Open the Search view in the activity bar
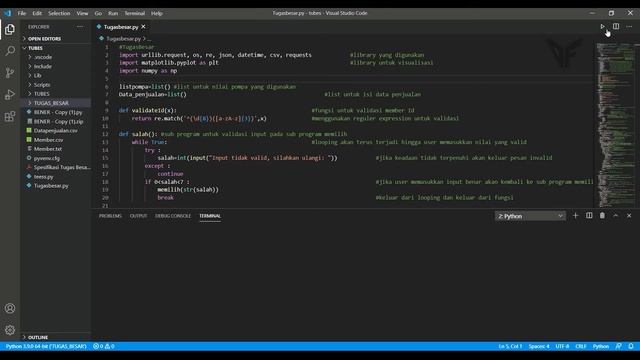Image resolution: width=640 pixels, height=360 pixels. coord(10,51)
